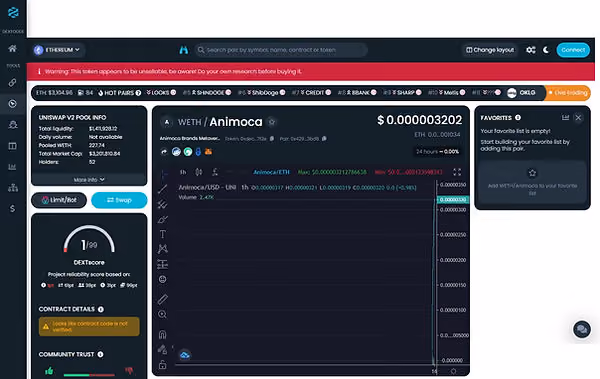Viewport: 600px width, 379px height.
Task: Click the share arrow icon under pair name
Action: tap(164, 152)
